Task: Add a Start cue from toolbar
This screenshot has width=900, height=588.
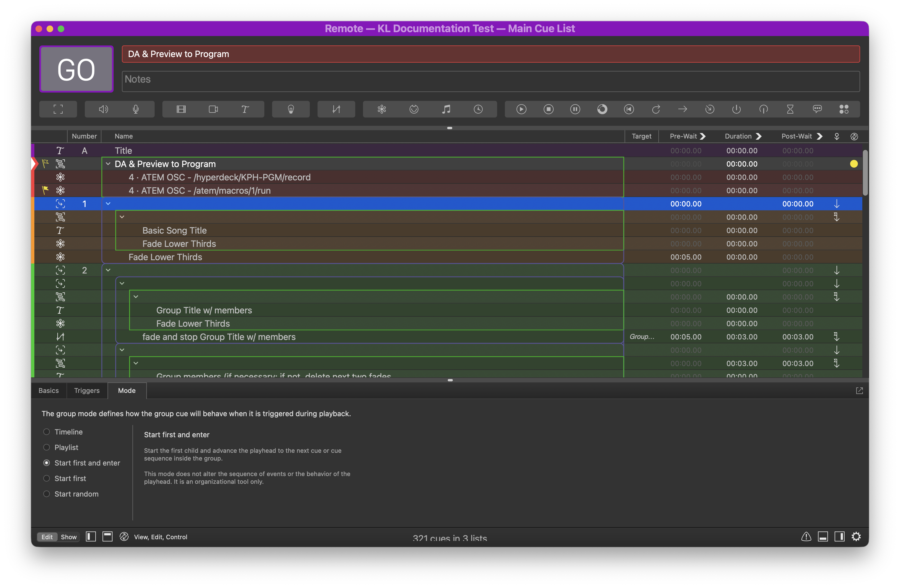Action: [x=521, y=109]
